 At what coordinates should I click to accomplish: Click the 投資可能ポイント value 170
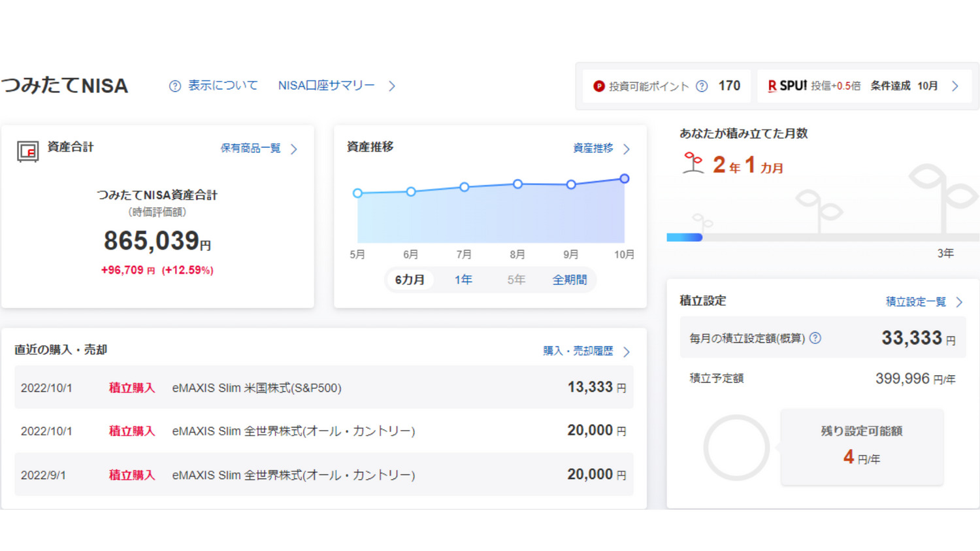click(729, 86)
